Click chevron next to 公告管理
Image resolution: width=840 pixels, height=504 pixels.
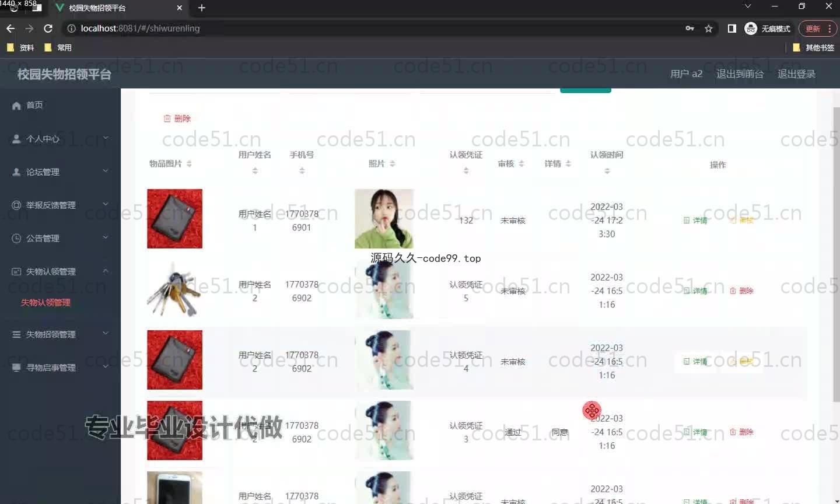[x=106, y=237]
